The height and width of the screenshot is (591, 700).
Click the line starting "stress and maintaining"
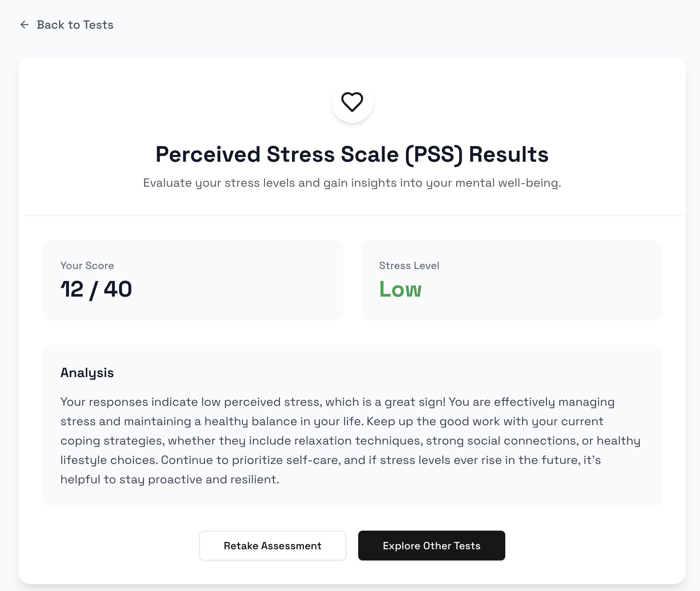(x=331, y=421)
